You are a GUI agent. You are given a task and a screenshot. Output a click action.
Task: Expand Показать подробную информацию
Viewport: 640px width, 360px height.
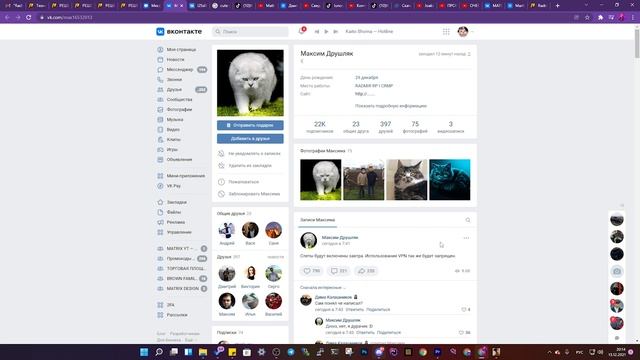click(x=391, y=106)
